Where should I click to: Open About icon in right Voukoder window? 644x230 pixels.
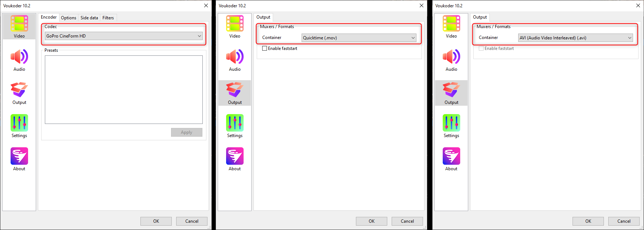tap(451, 159)
